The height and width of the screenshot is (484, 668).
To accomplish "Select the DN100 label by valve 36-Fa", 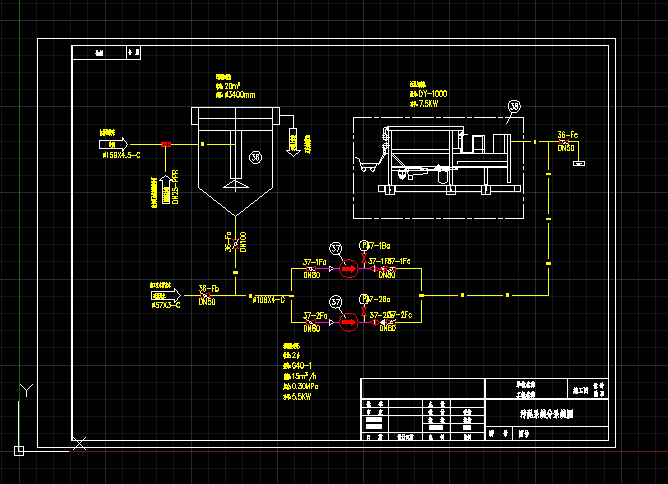I will [x=243, y=242].
